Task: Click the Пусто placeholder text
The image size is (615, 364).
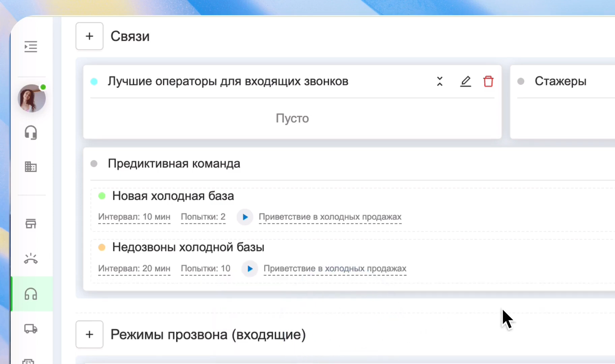Action: (292, 118)
